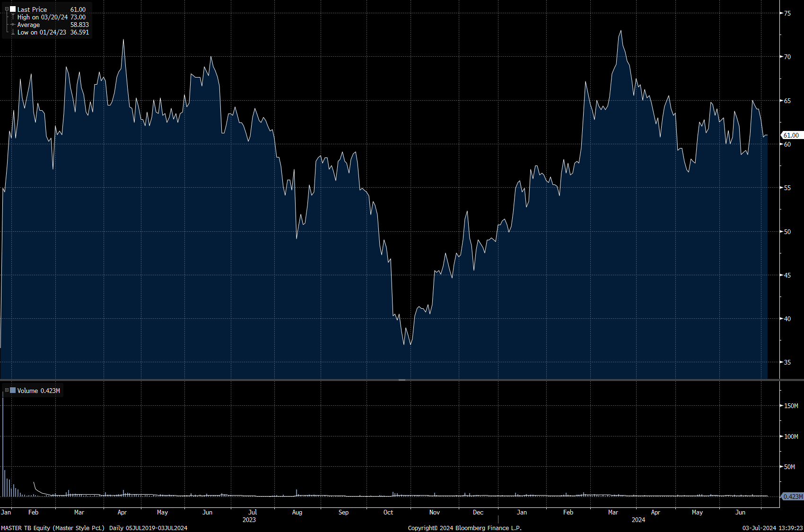The image size is (804, 532).
Task: Expand the Volume legend entry
Action: 7,391
